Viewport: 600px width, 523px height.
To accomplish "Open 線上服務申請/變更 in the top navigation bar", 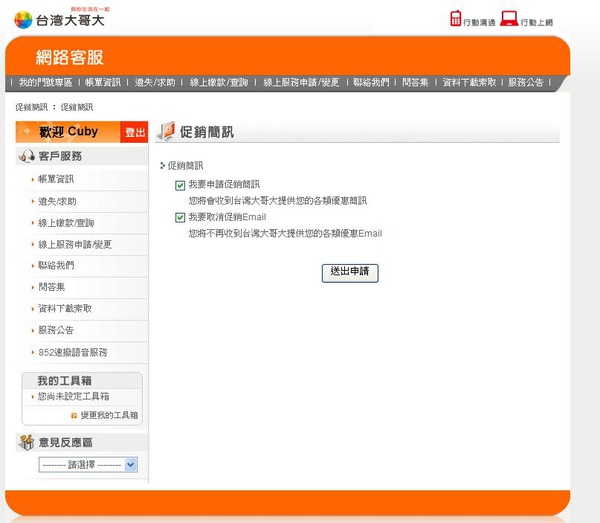I will pyautogui.click(x=301, y=82).
